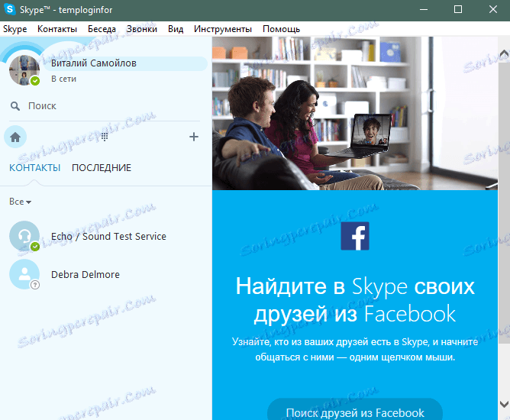
Task: Open the Инструменты menu
Action: pos(223,29)
